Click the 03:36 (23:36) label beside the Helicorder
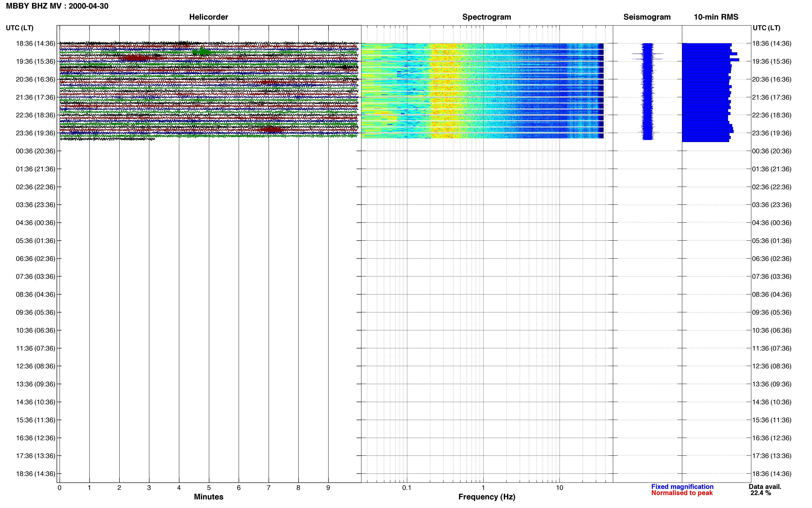Image resolution: width=812 pixels, height=508 pixels. (36, 205)
